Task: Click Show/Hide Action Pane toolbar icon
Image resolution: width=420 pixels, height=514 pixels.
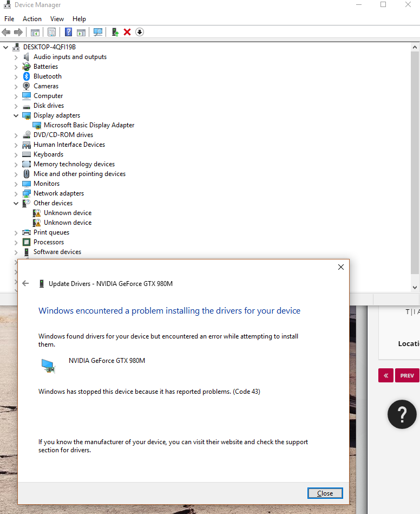Action: pyautogui.click(x=81, y=32)
